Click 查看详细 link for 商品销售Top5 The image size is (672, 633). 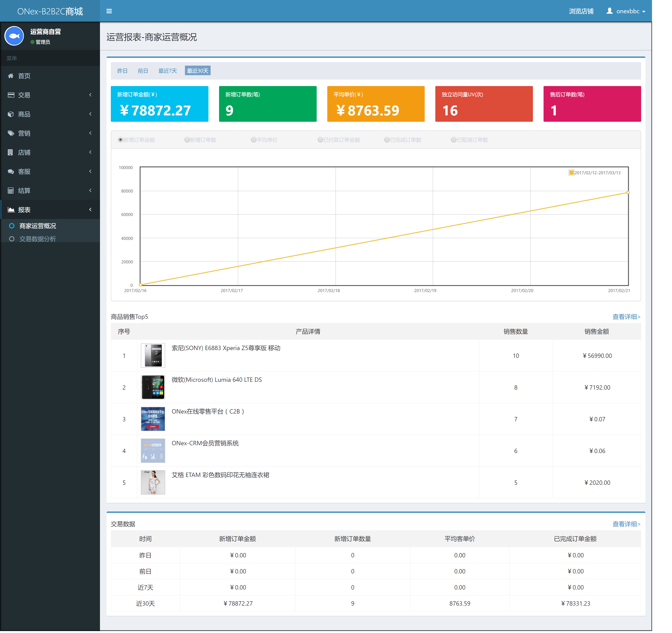pyautogui.click(x=626, y=317)
